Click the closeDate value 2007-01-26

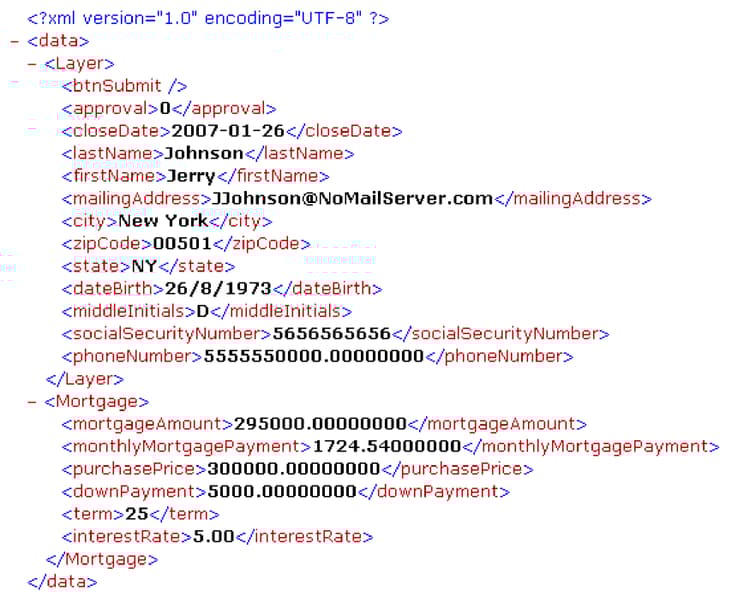[228, 131]
